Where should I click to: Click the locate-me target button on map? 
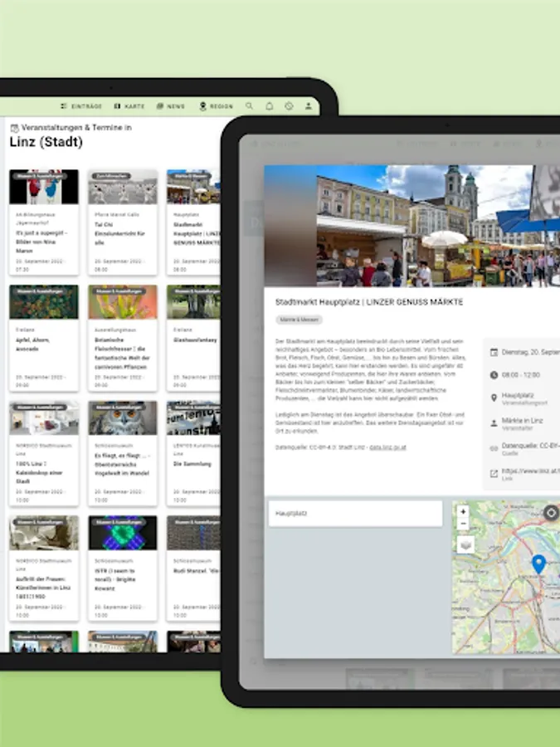[551, 513]
